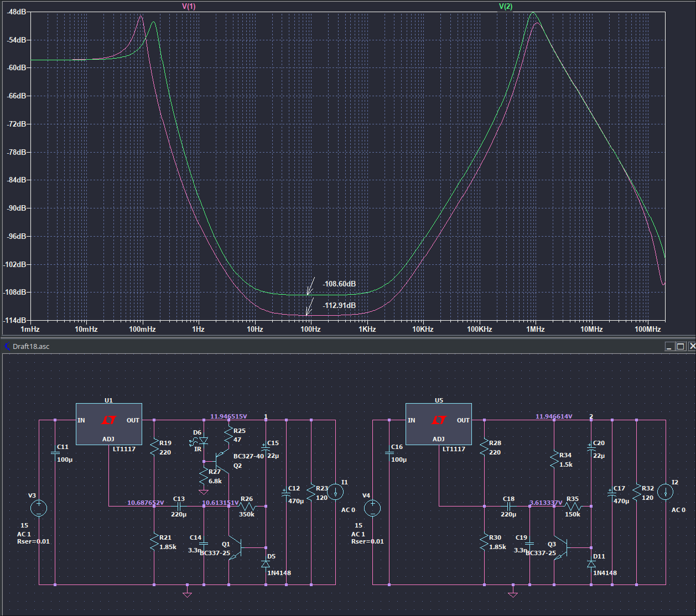Maximize the Draft18.asc schematic pane
Image resolution: width=696 pixels, height=616 pixels.
click(x=681, y=346)
